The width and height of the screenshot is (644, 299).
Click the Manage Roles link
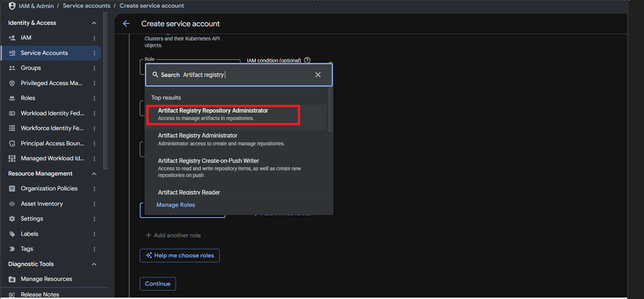tap(176, 205)
